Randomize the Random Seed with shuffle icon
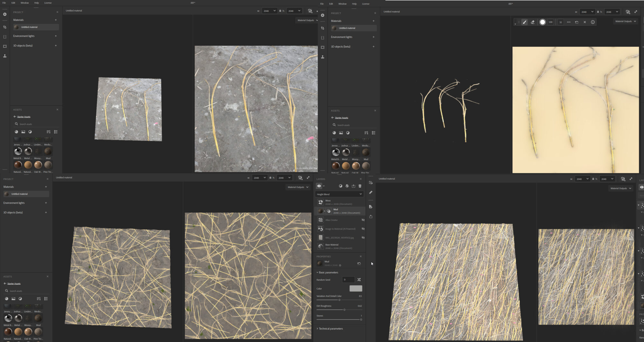The image size is (644, 342). coord(359,280)
